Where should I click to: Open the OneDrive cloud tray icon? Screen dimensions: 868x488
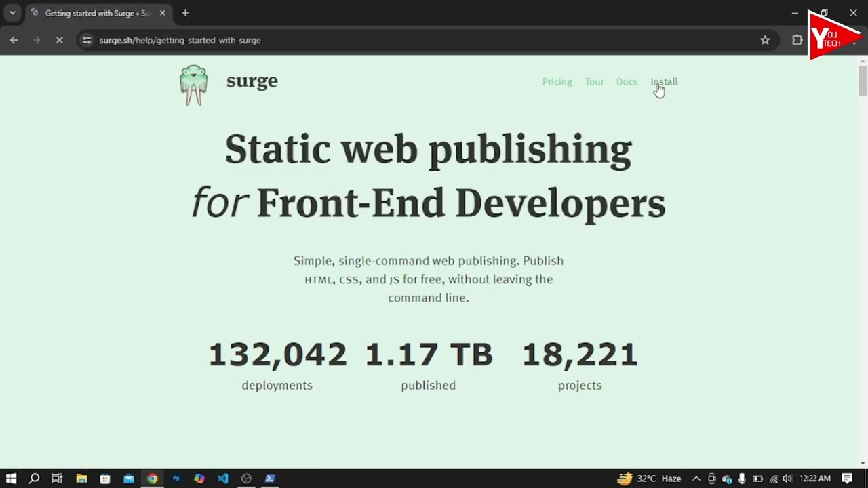[x=727, y=479]
